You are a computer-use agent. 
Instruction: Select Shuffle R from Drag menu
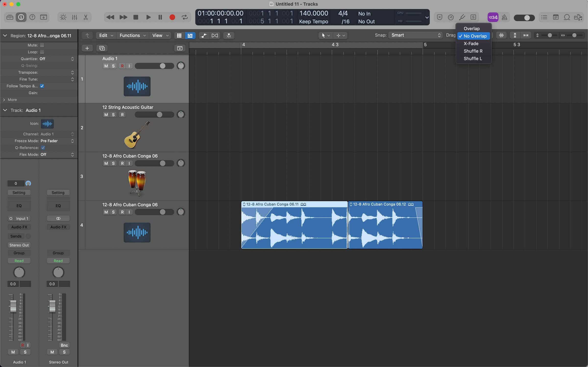pos(473,51)
